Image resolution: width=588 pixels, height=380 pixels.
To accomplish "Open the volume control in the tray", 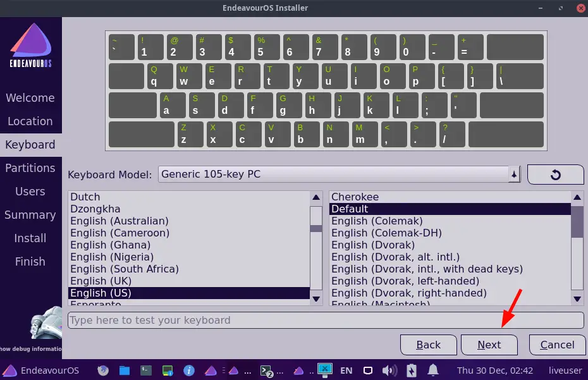I will pos(389,371).
